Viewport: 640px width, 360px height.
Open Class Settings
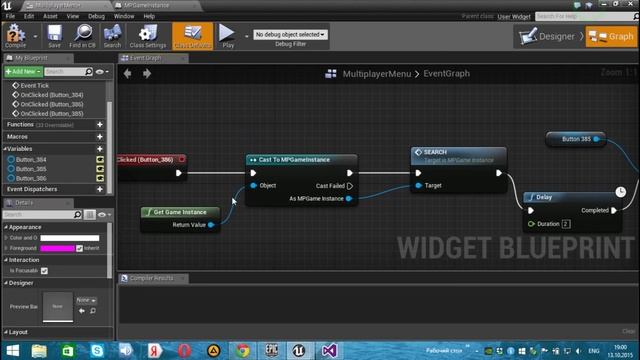click(148, 36)
